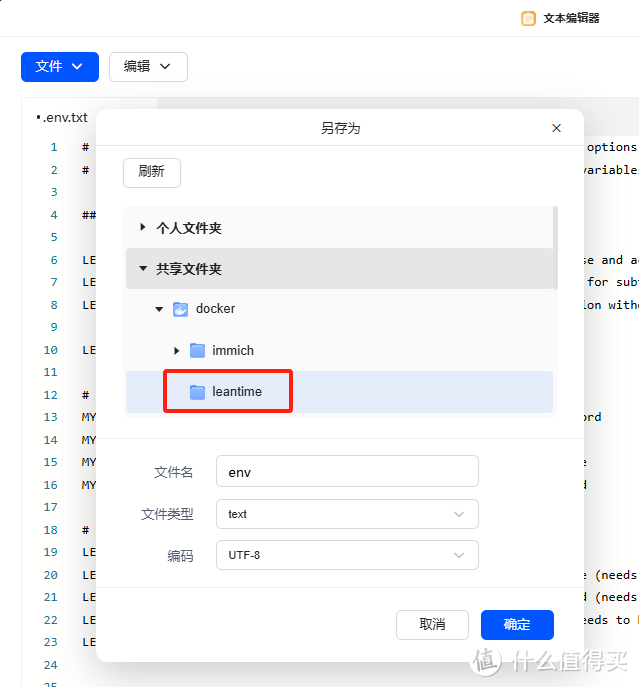Click the folder tree scrollbar

pos(555,248)
